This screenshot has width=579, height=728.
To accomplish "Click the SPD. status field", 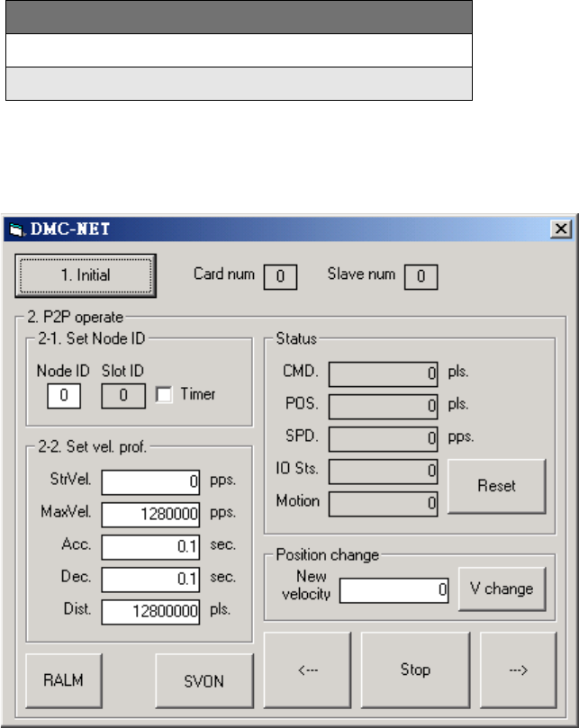I will click(383, 439).
